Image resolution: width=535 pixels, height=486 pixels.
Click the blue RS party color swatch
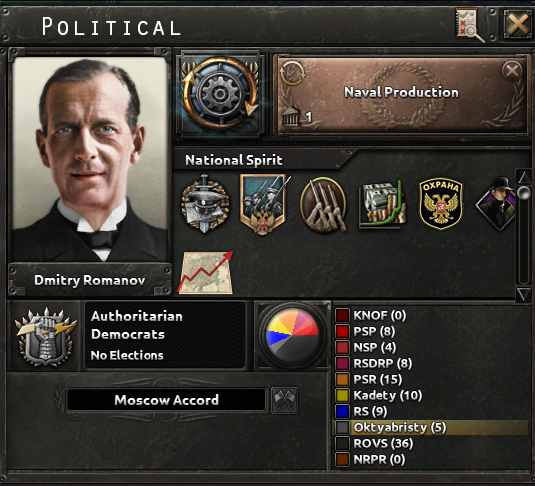342,411
